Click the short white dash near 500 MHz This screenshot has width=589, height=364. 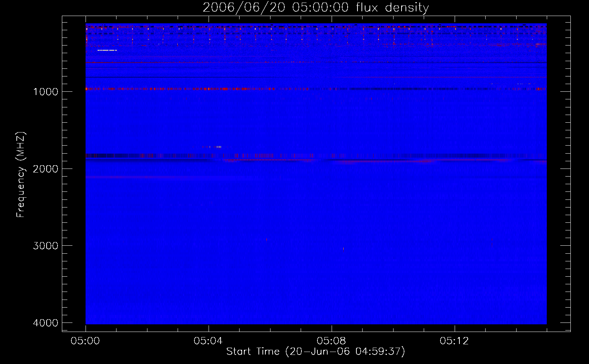107,50
